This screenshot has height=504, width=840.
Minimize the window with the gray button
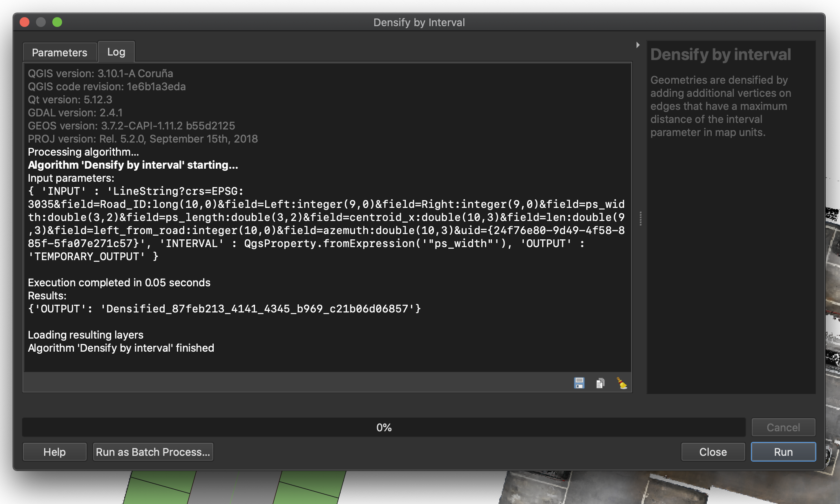pos(41,22)
